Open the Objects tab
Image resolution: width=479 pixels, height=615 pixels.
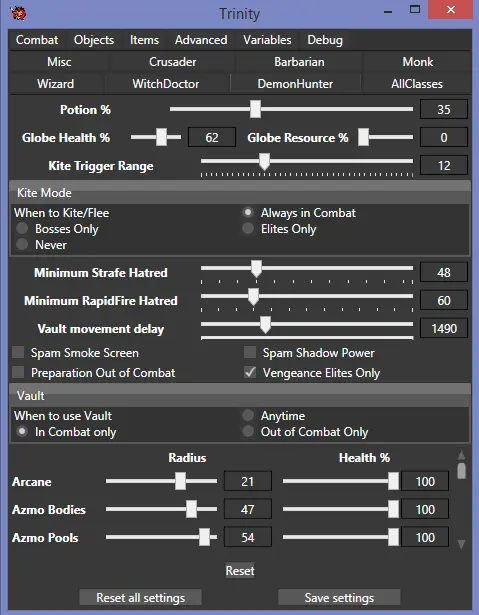pyautogui.click(x=94, y=40)
